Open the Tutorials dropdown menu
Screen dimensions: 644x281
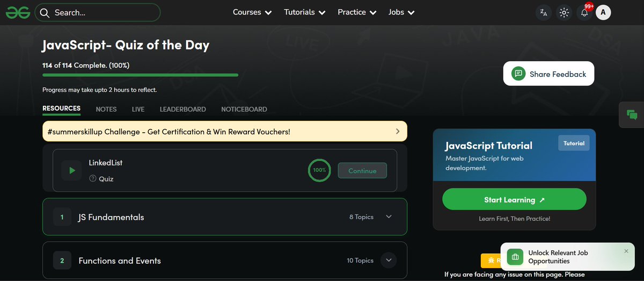(x=305, y=12)
